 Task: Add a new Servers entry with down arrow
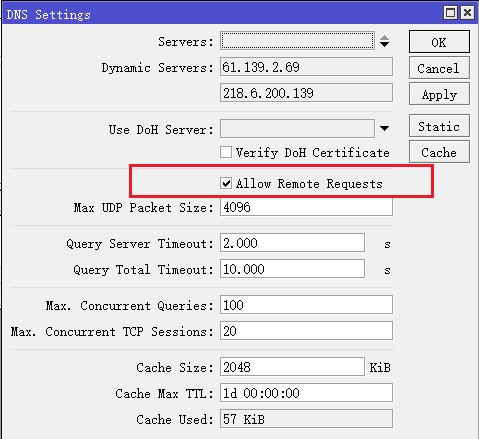[384, 45]
